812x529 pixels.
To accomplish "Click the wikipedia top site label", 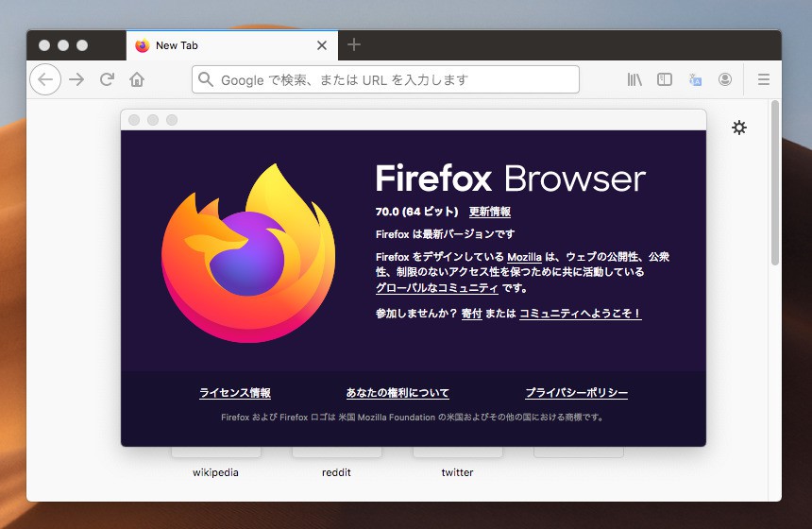I will (215, 472).
